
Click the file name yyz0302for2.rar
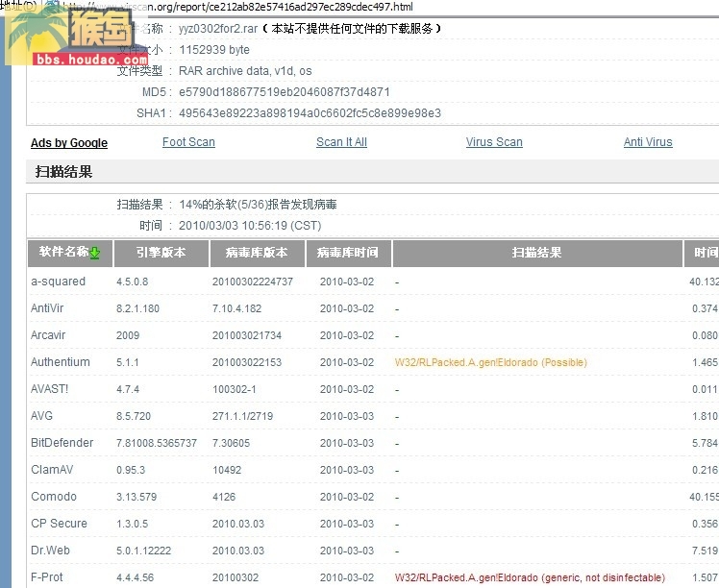[218, 29]
